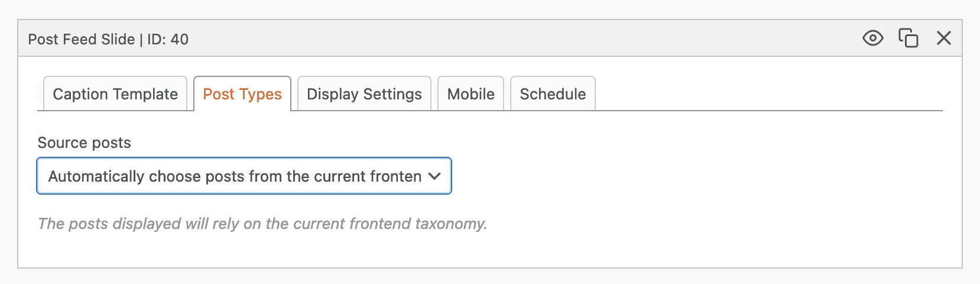
Task: Open the Source posts dropdown
Action: [x=244, y=176]
